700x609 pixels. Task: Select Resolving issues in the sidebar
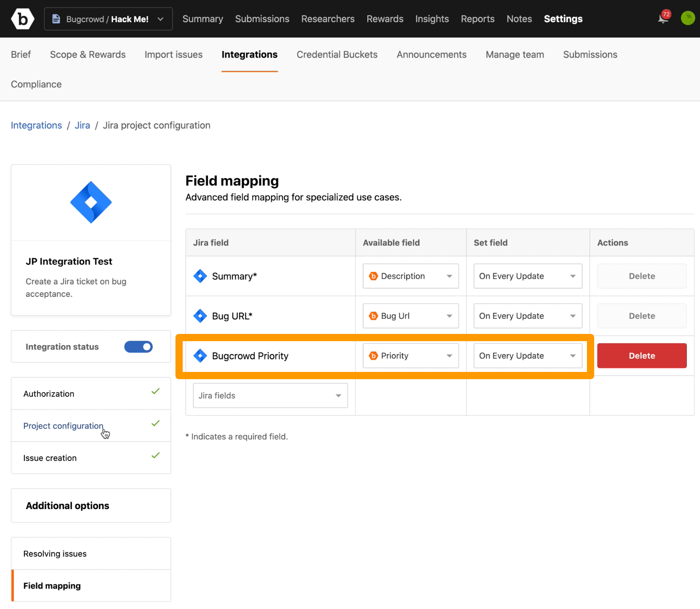pos(54,553)
